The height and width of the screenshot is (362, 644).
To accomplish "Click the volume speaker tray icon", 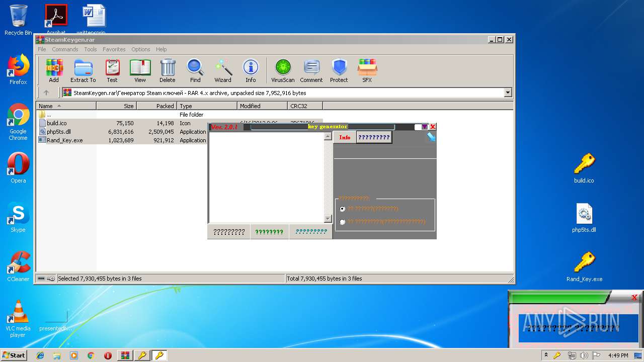I will click(x=584, y=355).
